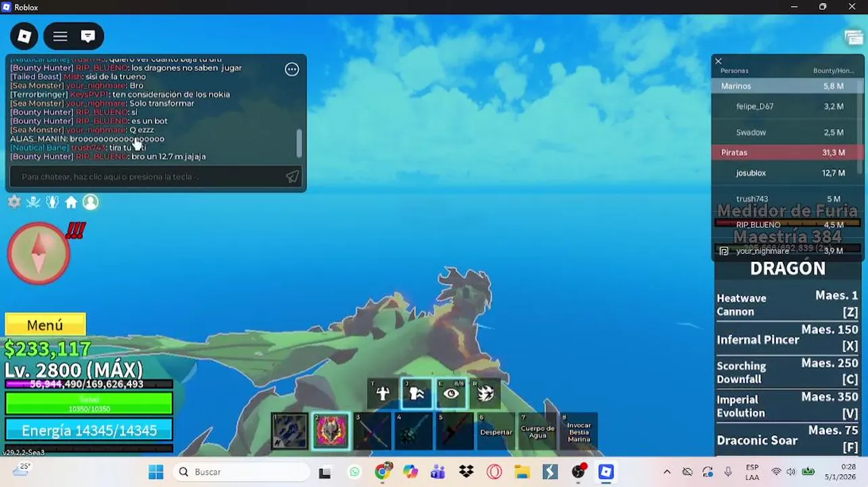This screenshot has width=868, height=487.
Task: Toggle the T flexing ability slot
Action: [x=383, y=393]
